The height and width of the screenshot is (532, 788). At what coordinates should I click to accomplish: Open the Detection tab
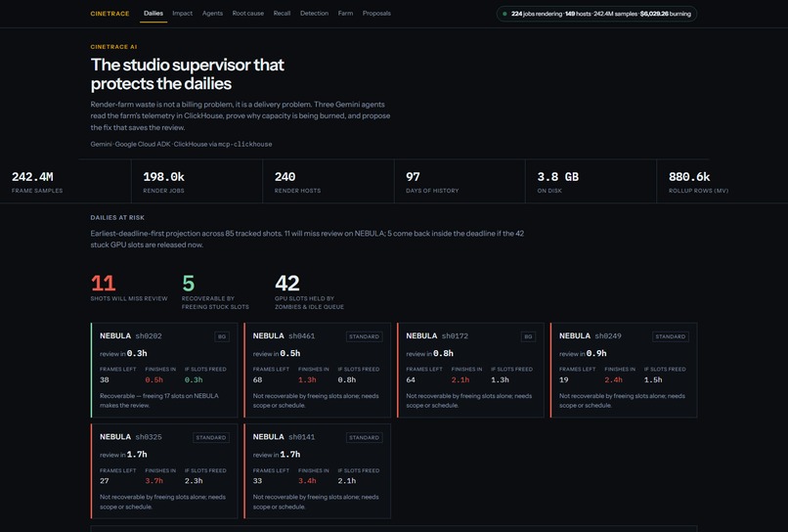click(314, 14)
